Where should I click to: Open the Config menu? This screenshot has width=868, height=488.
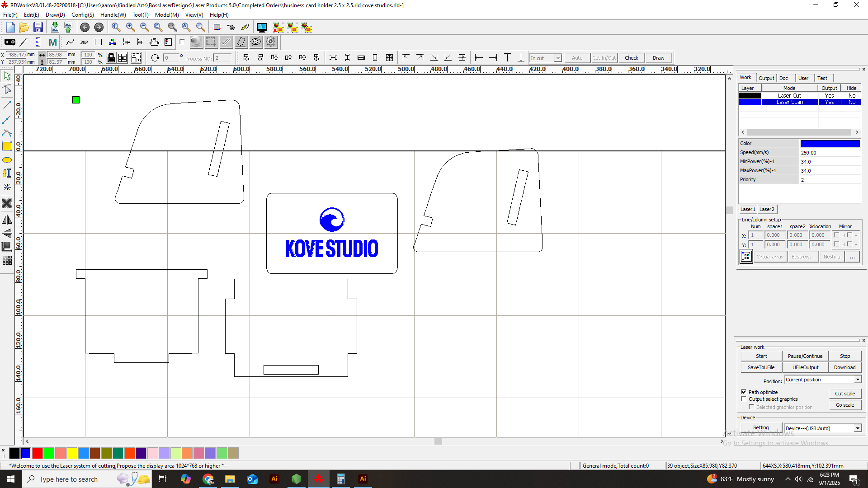[83, 15]
